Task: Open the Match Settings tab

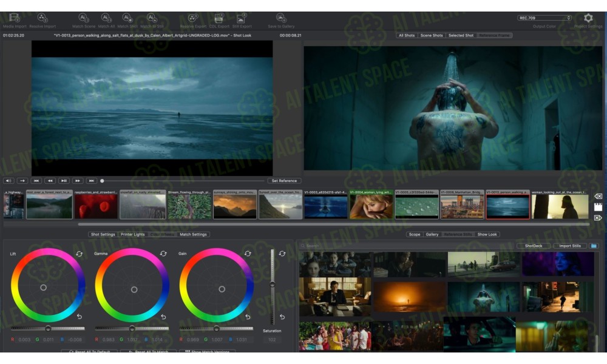Action: click(193, 234)
